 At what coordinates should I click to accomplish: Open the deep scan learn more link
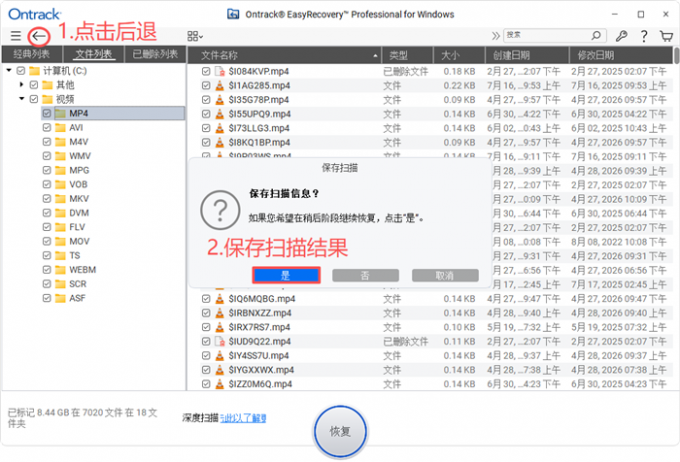pyautogui.click(x=243, y=418)
